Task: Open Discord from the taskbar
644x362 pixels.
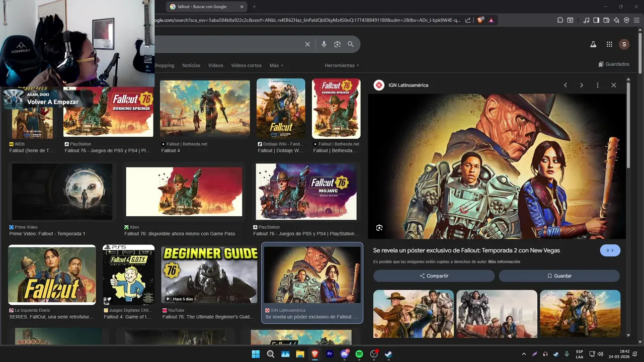Action: 345,354
